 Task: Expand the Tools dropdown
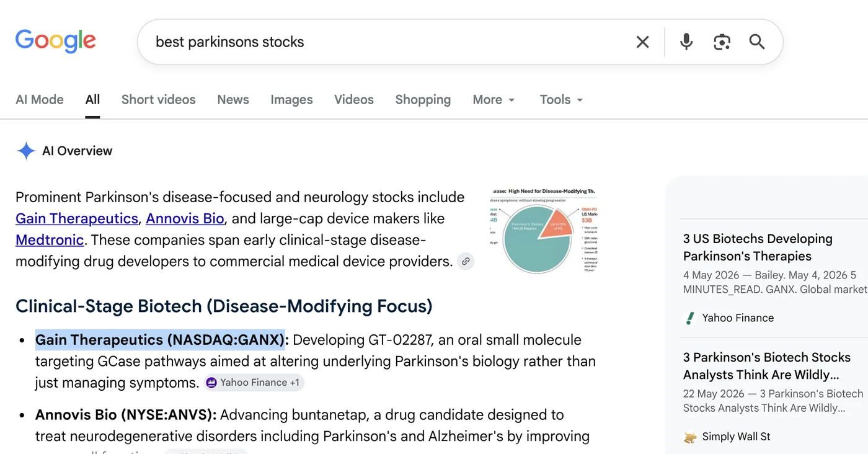point(561,99)
